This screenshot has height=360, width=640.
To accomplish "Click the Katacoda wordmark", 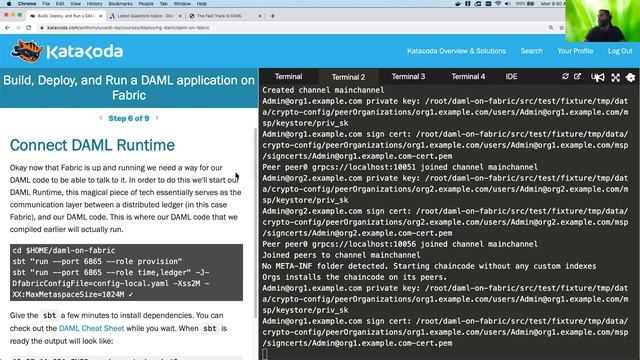I will click(84, 52).
